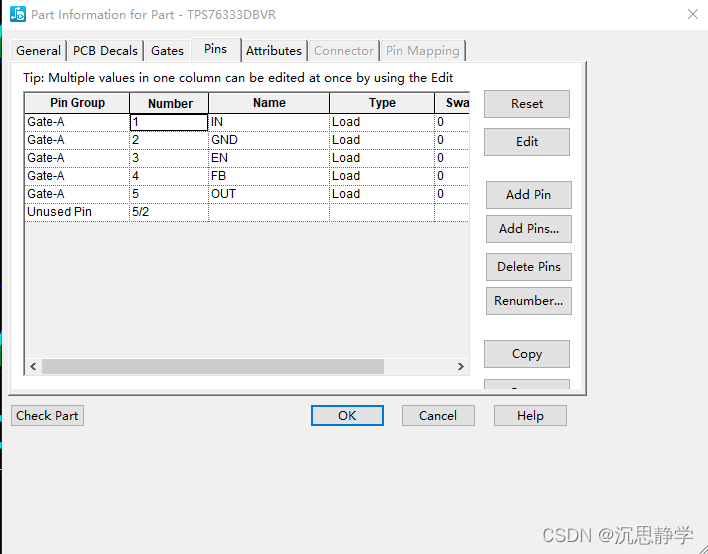Select the Number cell with value 1

pyautogui.click(x=169, y=122)
